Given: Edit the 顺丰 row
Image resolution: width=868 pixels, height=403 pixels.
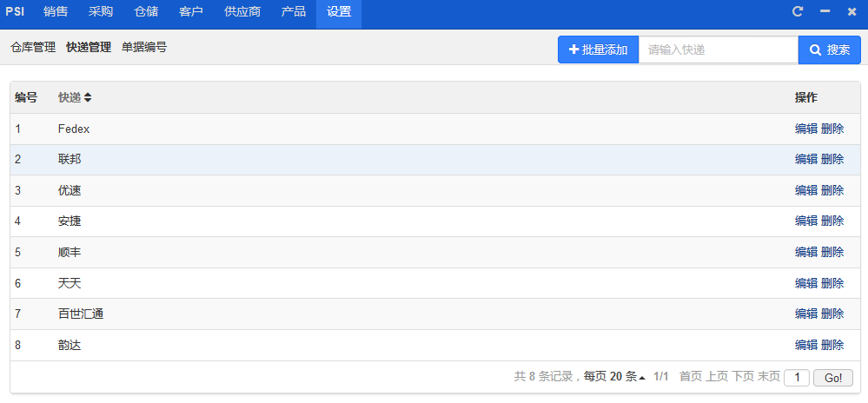Looking at the screenshot, I should point(806,253).
